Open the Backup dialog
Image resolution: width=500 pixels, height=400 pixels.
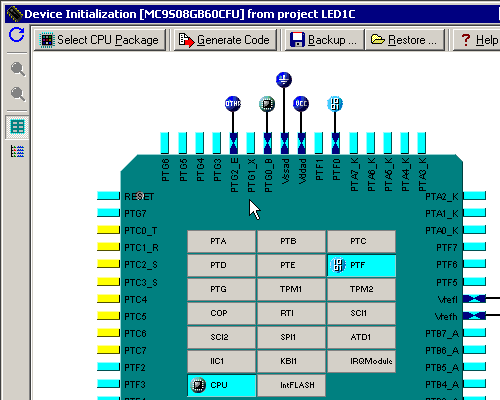point(324,40)
